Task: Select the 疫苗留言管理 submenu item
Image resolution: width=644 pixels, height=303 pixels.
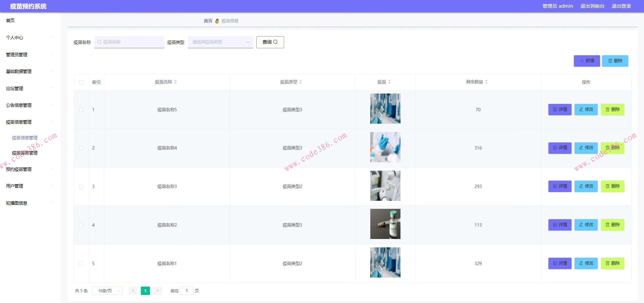Action: coord(25,153)
